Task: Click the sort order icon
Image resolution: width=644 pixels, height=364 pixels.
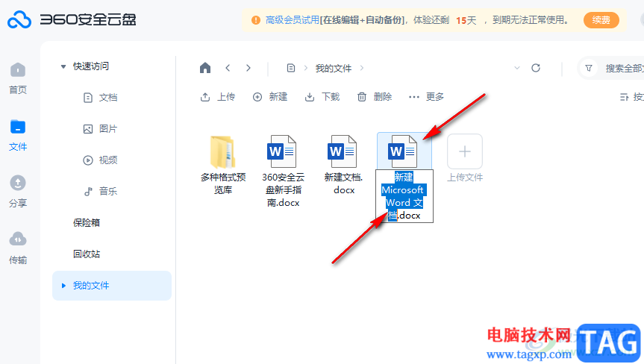Action: (625, 97)
